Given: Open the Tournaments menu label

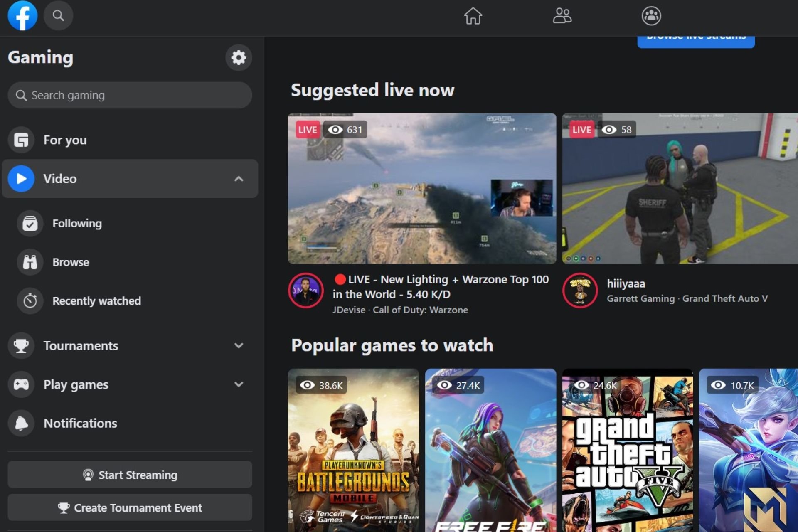Looking at the screenshot, I should click(81, 346).
